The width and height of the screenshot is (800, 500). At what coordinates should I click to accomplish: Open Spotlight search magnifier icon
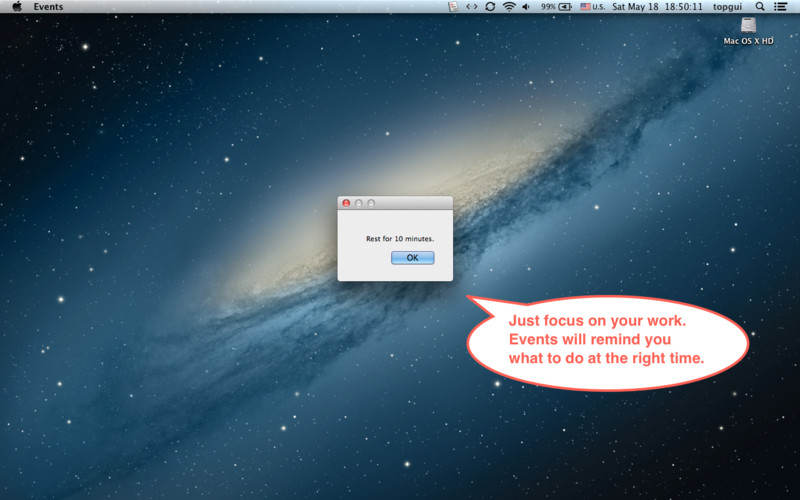pyautogui.click(x=760, y=7)
